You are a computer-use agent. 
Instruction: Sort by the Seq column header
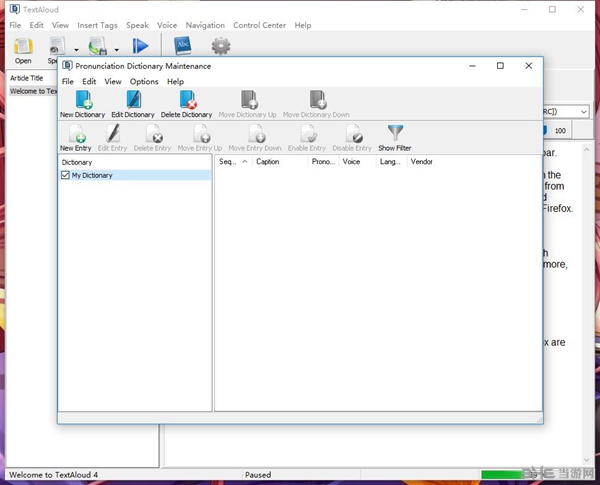[x=233, y=162]
